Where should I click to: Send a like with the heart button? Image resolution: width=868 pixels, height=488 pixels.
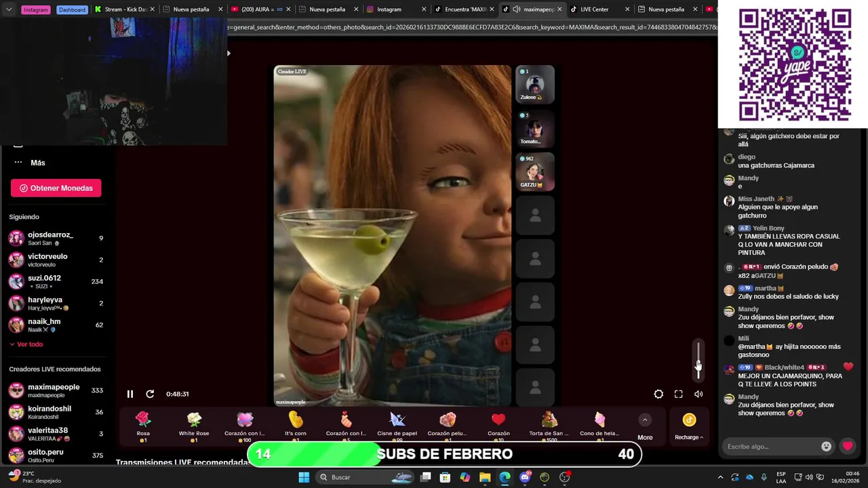pos(848,446)
